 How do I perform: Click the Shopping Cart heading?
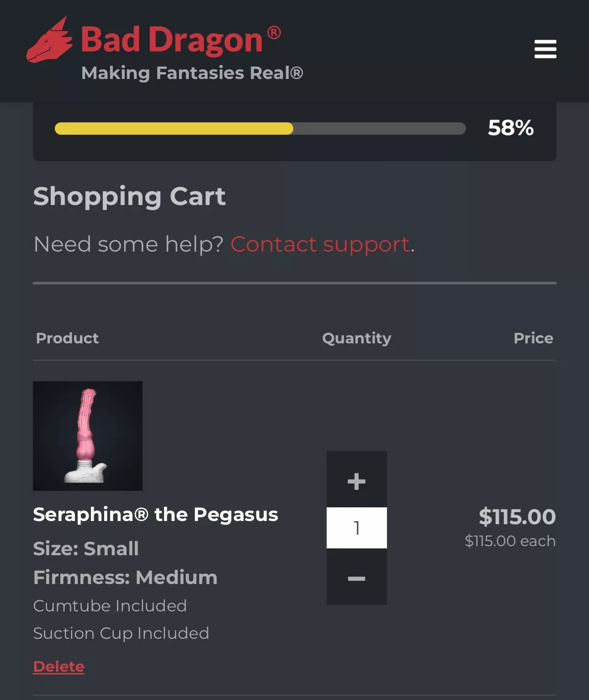coord(129,196)
